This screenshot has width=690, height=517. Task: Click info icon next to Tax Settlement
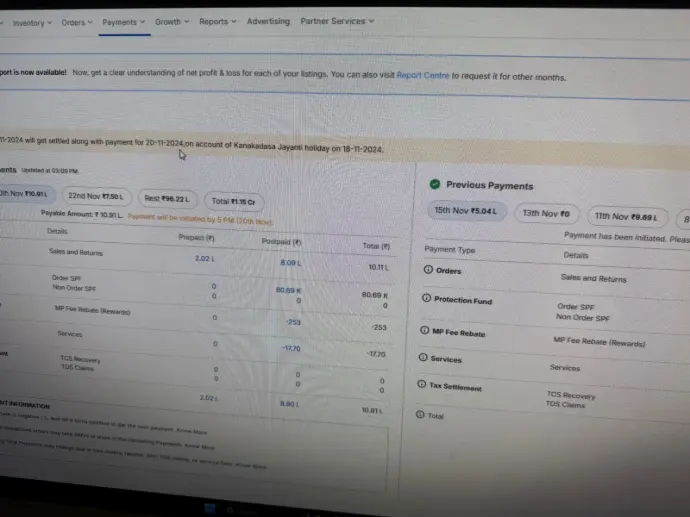(421, 387)
